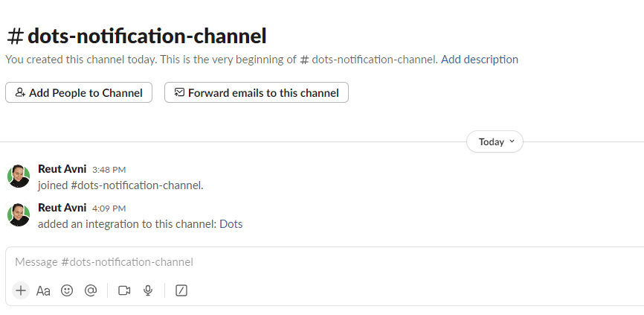The height and width of the screenshot is (315, 644).
Task: Click the Dots integration link
Action: (231, 224)
